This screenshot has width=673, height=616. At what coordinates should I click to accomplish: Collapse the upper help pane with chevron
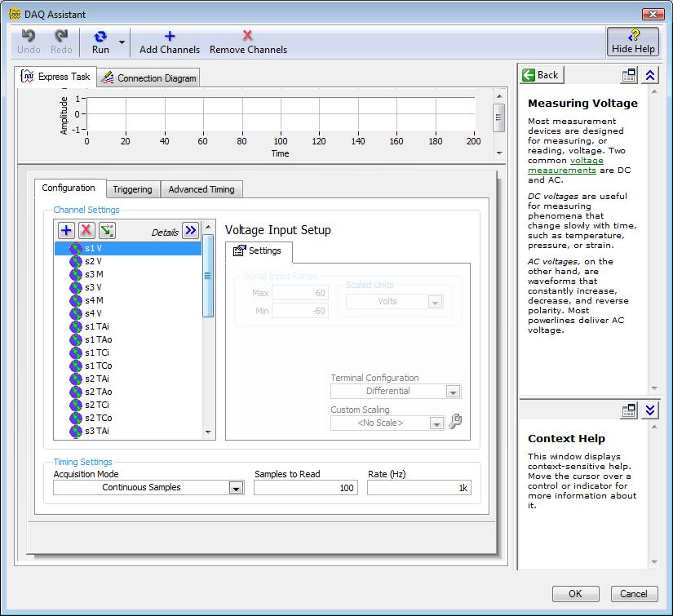pos(650,76)
